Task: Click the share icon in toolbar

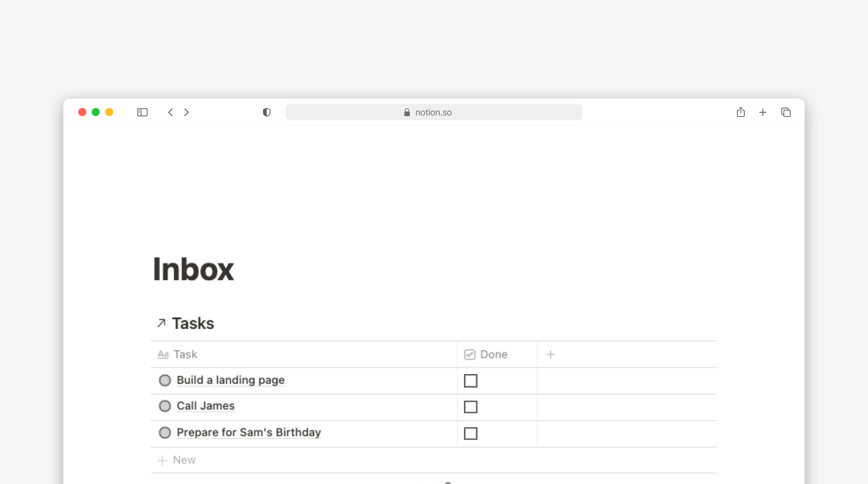Action: (x=740, y=112)
